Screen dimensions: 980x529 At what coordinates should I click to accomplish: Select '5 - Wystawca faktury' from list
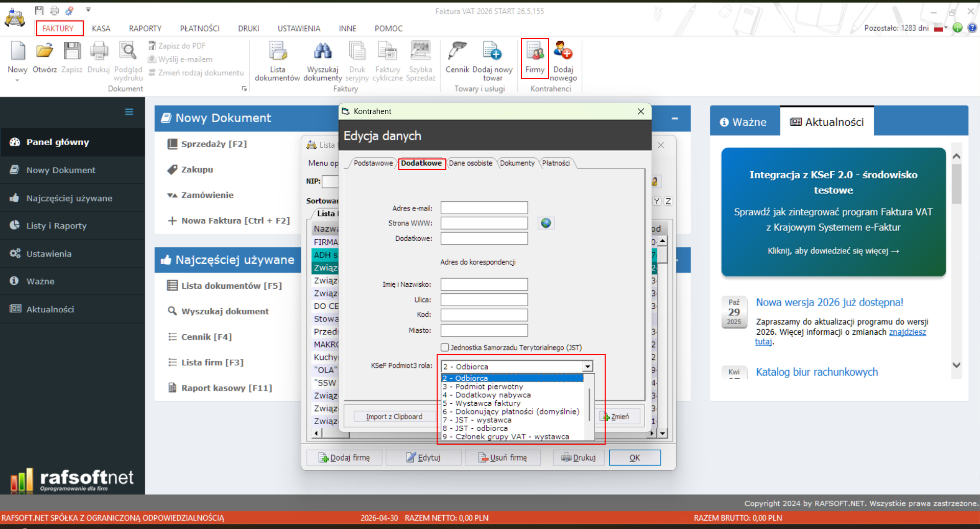[x=488, y=403]
